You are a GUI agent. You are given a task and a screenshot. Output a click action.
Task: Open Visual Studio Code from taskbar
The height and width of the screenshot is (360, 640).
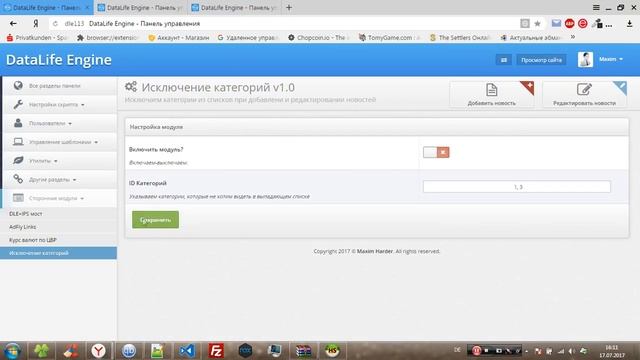pyautogui.click(x=187, y=351)
